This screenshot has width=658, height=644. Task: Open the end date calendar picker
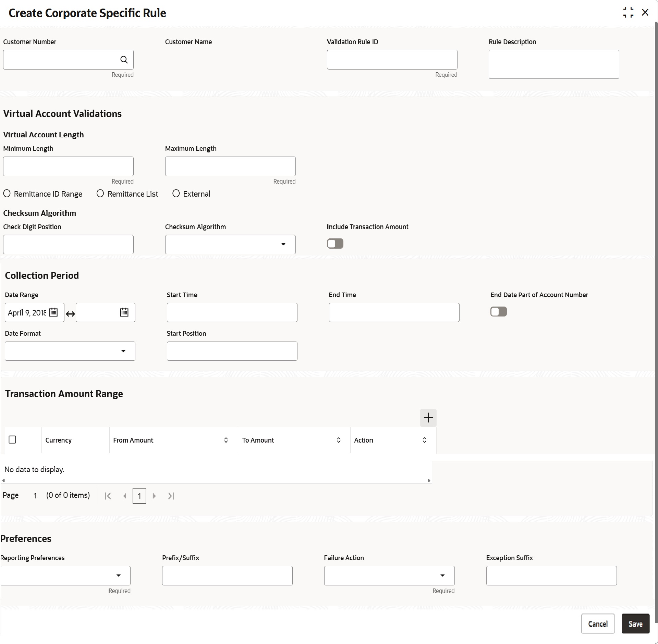point(124,312)
